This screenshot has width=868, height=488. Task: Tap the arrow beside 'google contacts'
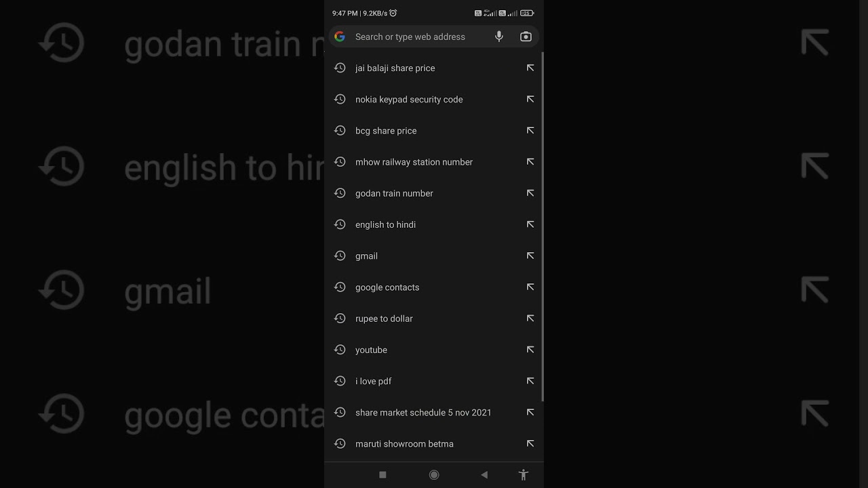(530, 287)
